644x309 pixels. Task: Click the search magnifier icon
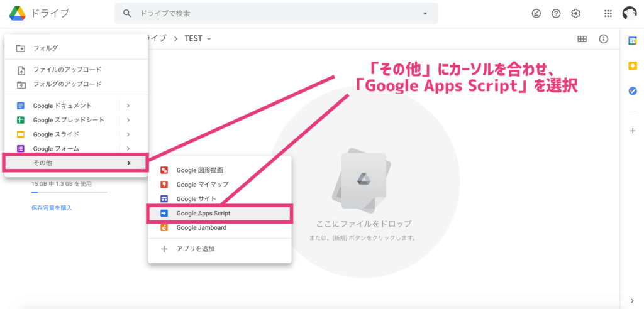pyautogui.click(x=127, y=14)
